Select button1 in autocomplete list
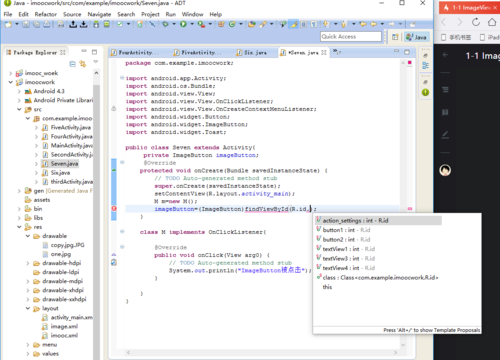 [x=378, y=230]
